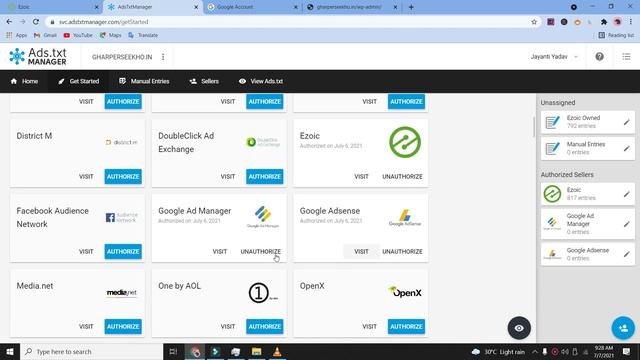Image resolution: width=640 pixels, height=360 pixels.
Task: Authorize DoubleClick Ad Exchange
Action: click(x=264, y=177)
